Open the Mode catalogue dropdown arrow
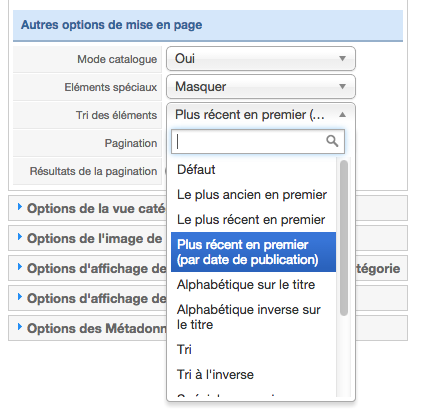Image resolution: width=438 pixels, height=416 pixels. coord(342,58)
